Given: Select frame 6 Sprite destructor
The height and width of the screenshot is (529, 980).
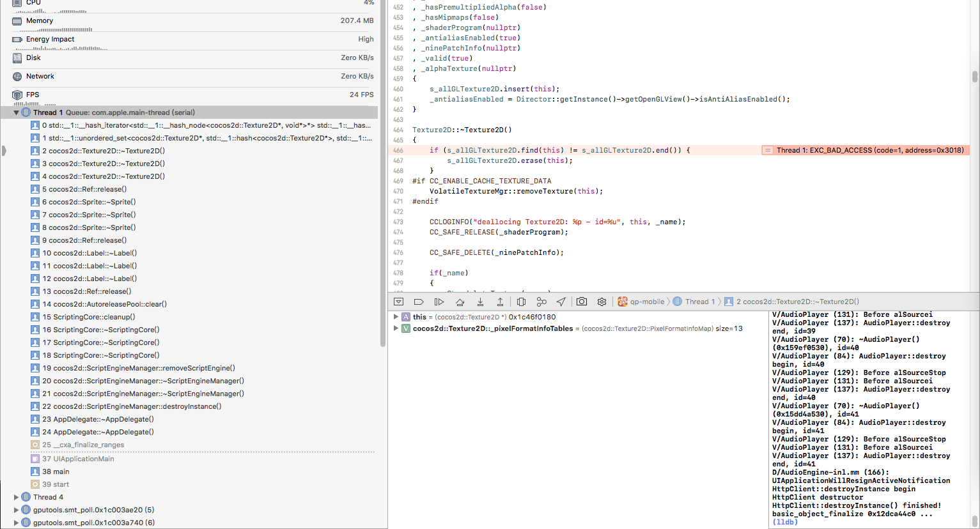Looking at the screenshot, I should pyautogui.click(x=83, y=202).
